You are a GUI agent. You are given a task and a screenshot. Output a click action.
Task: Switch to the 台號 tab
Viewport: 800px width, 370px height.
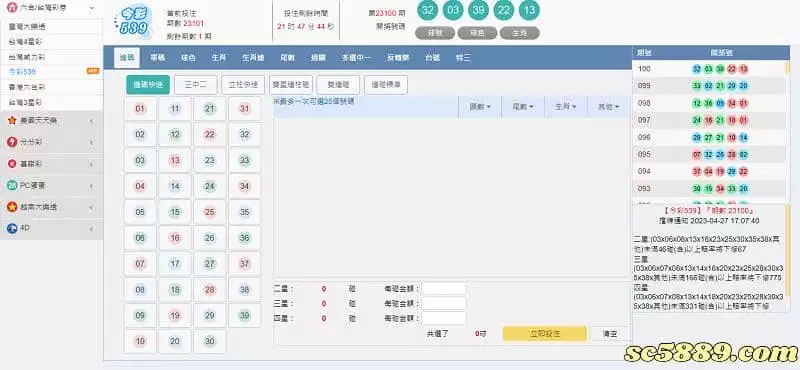point(433,58)
